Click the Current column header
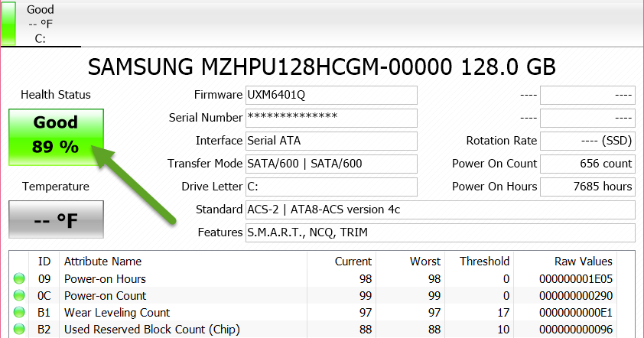This screenshot has width=644, height=338. (341, 262)
